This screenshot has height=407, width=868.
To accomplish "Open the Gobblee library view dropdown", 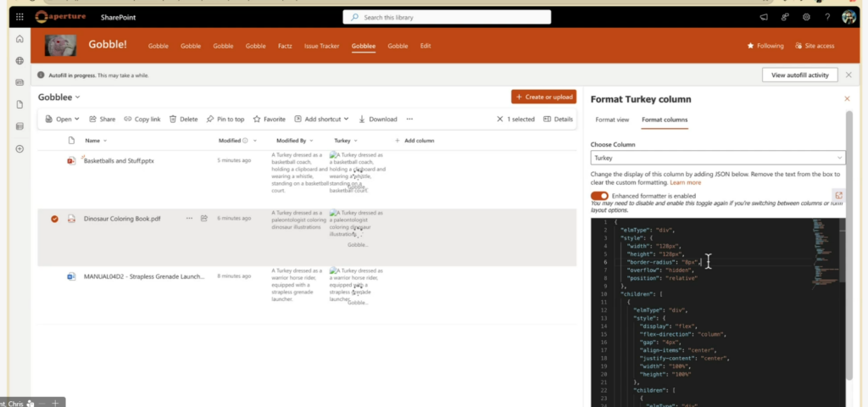I will (77, 98).
